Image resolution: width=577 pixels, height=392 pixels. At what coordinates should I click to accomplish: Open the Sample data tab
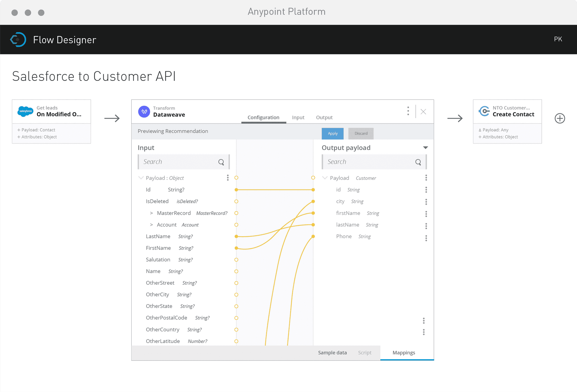tap(332, 352)
